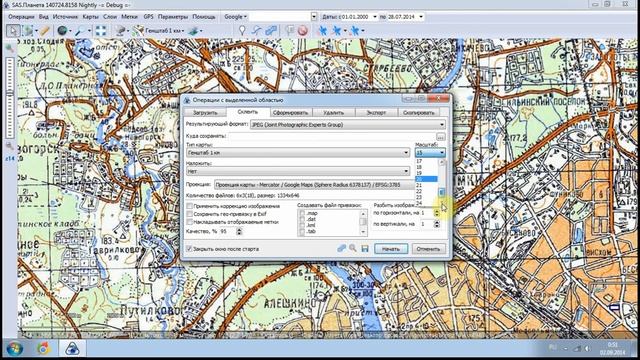This screenshot has height=360, width=640.
Task: Click the first blue GPS connect icon
Action: (x=322, y=31)
